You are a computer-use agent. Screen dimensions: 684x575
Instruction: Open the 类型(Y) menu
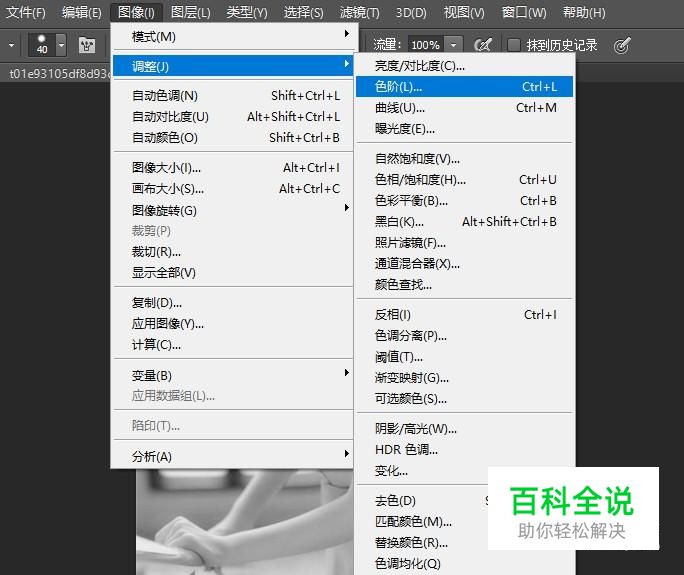click(x=246, y=12)
